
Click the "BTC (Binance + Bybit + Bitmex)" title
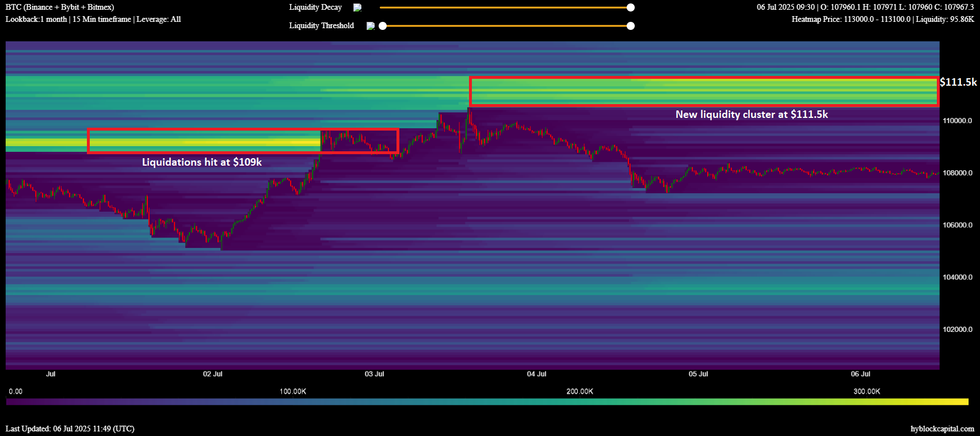click(60, 7)
